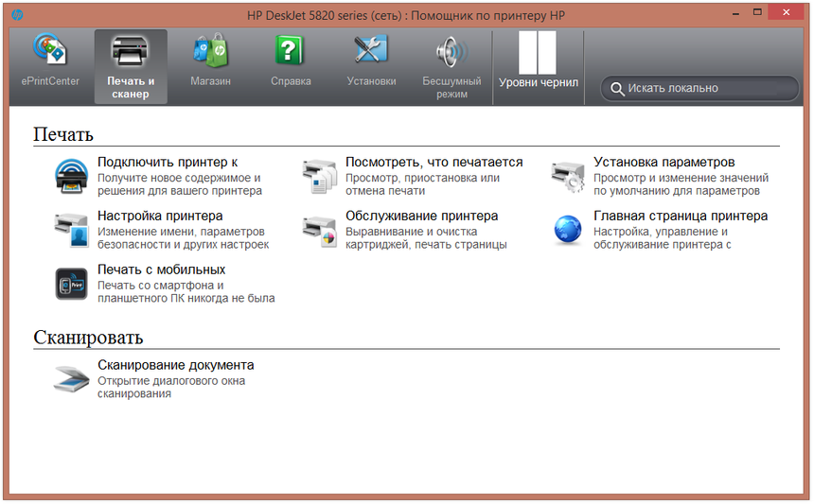Open 'Посмотреть, что печатается' link
The width and height of the screenshot is (814, 504).
click(x=434, y=163)
